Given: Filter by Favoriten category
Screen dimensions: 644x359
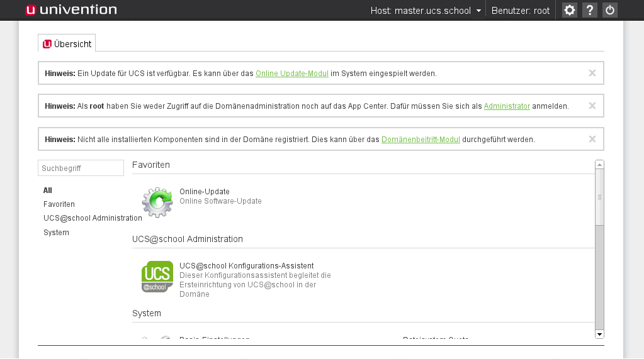Looking at the screenshot, I should pos(59,204).
